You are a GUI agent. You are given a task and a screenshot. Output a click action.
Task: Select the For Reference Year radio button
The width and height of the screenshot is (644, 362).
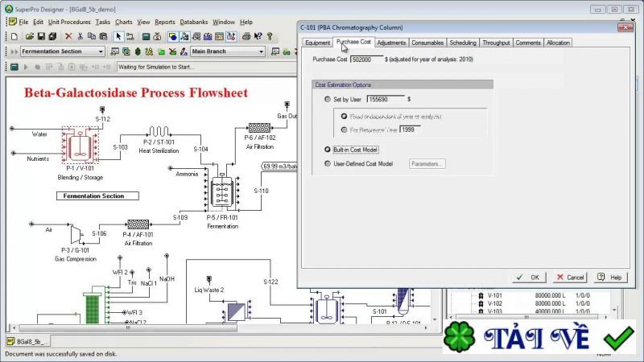[x=345, y=130]
